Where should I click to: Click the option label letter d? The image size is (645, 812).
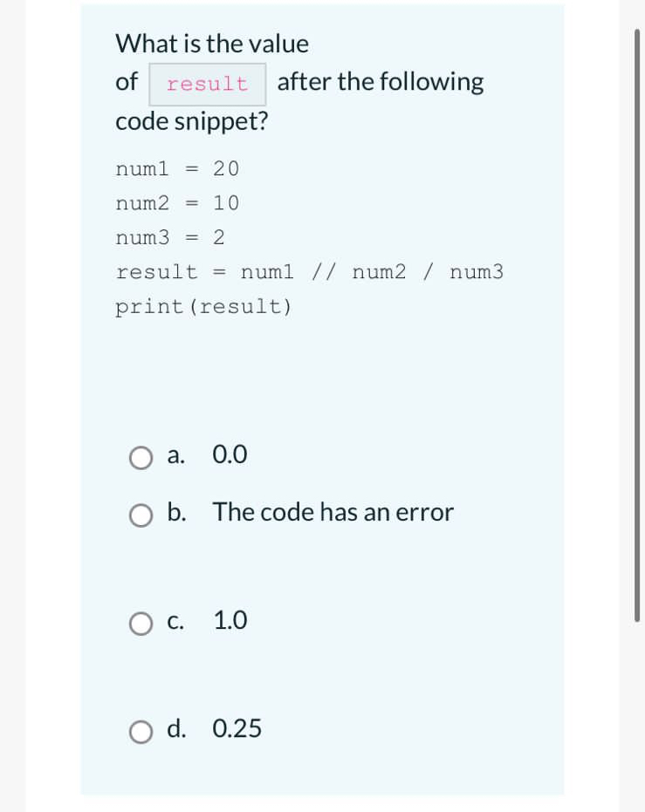pyautogui.click(x=176, y=730)
